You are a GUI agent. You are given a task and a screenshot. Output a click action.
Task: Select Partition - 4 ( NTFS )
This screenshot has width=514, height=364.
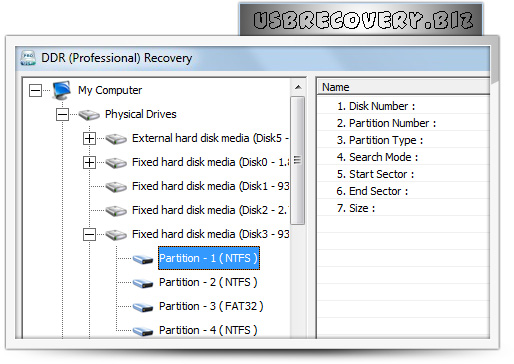point(208,330)
